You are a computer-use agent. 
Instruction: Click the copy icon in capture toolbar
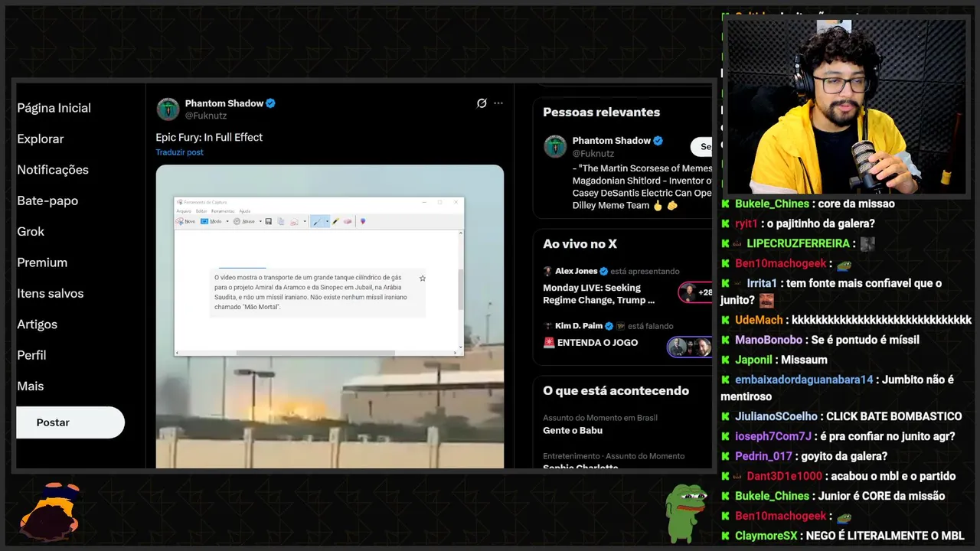click(281, 221)
